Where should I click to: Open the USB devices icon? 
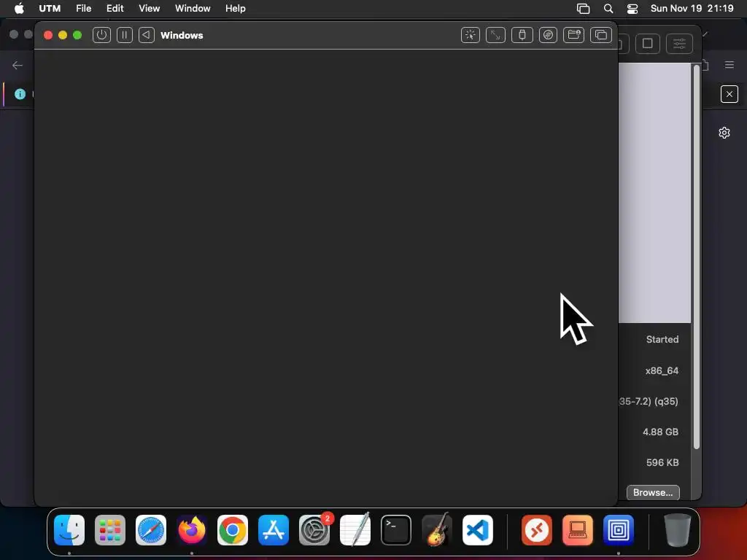pos(522,35)
